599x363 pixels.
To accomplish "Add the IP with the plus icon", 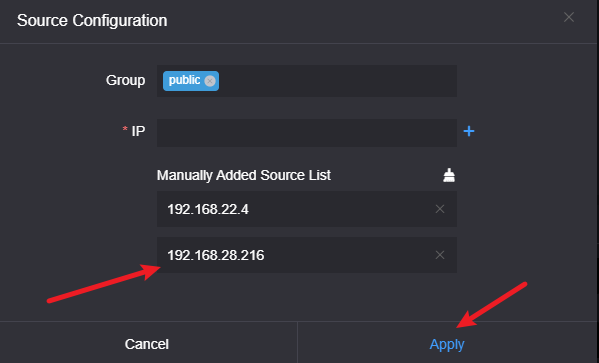I will tap(469, 131).
